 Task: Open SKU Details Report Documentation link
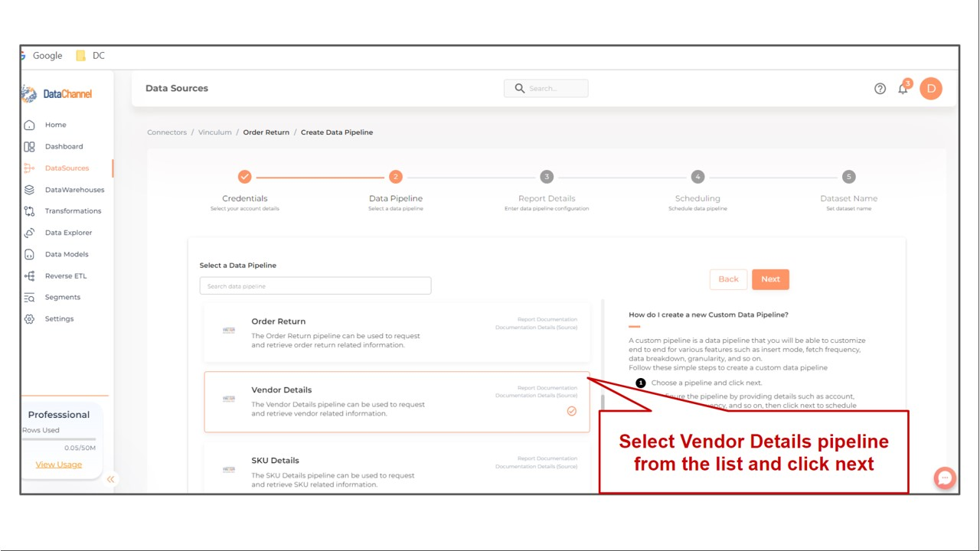[547, 459]
